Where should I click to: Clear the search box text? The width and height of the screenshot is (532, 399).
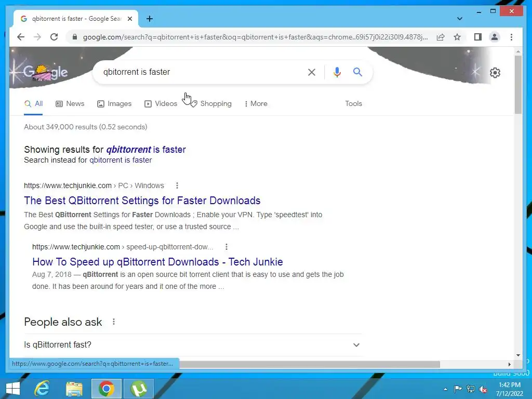[x=312, y=72]
